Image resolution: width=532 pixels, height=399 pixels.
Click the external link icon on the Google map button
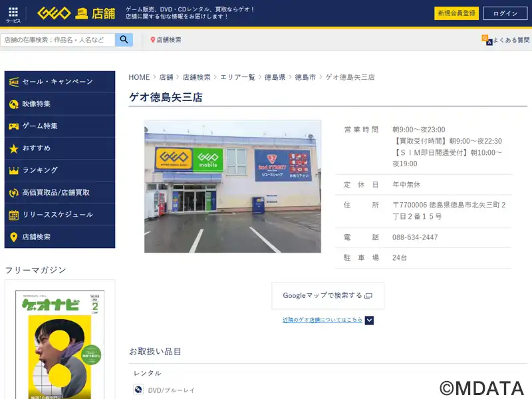368,296
